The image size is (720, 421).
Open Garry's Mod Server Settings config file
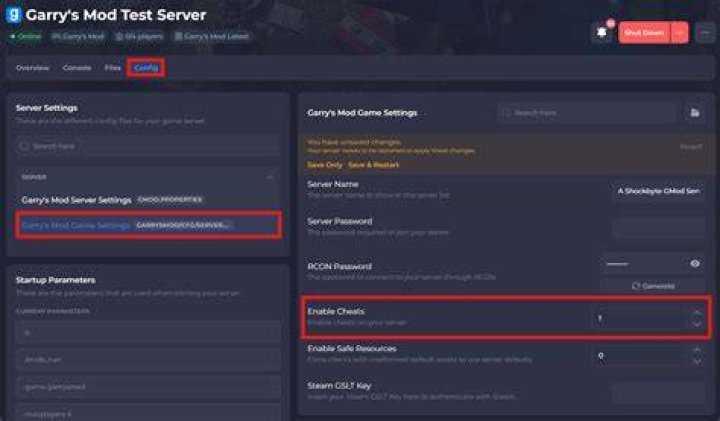click(x=147, y=200)
